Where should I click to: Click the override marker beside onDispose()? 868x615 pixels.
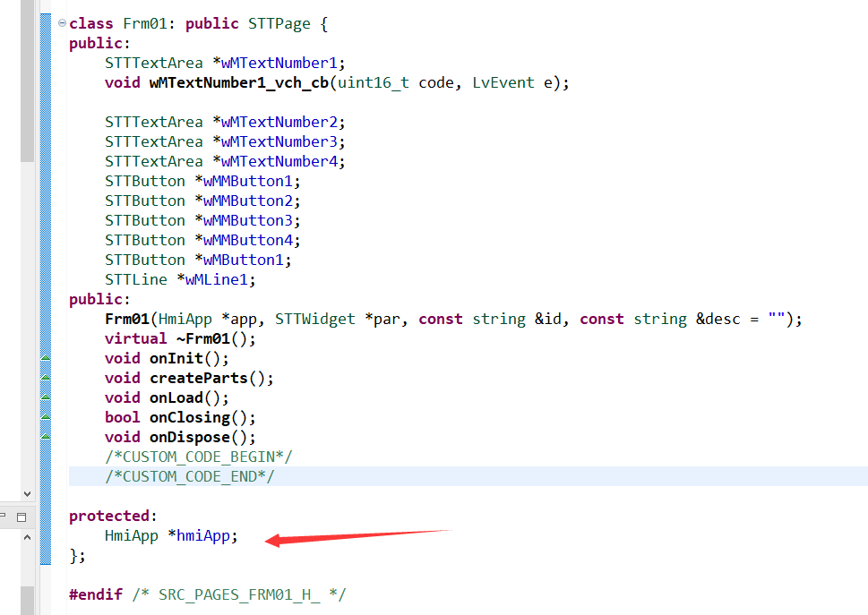[46, 437]
